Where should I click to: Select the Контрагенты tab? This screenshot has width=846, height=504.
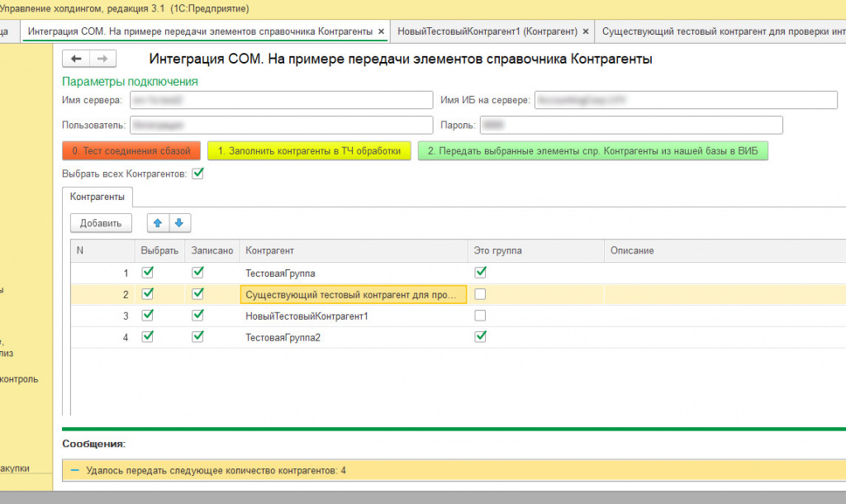[97, 197]
